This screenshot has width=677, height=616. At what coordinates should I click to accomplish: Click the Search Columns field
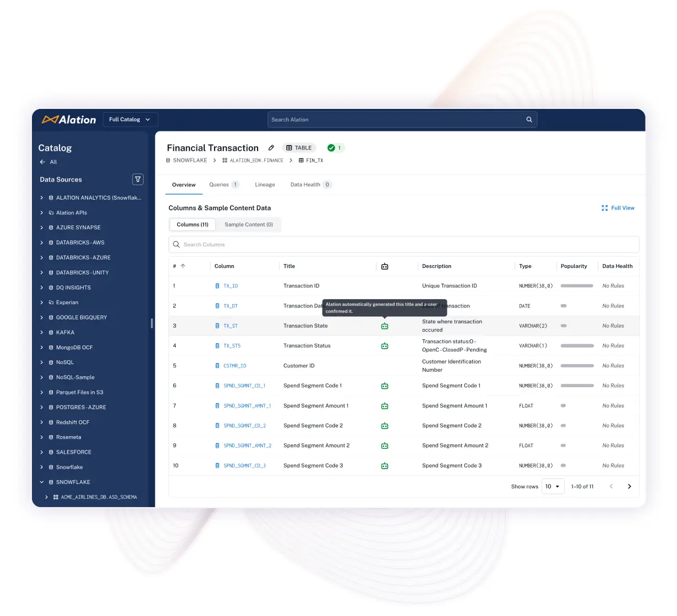pyautogui.click(x=403, y=245)
